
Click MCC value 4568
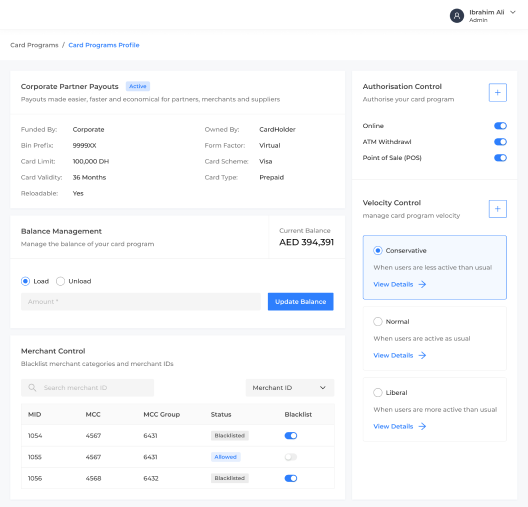[x=93, y=478]
